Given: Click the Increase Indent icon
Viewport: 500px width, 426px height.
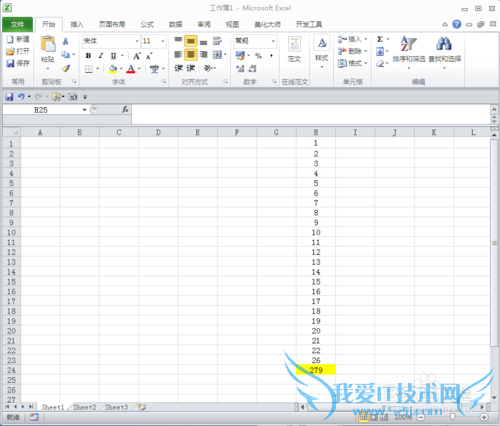Looking at the screenshot, I should (x=190, y=68).
